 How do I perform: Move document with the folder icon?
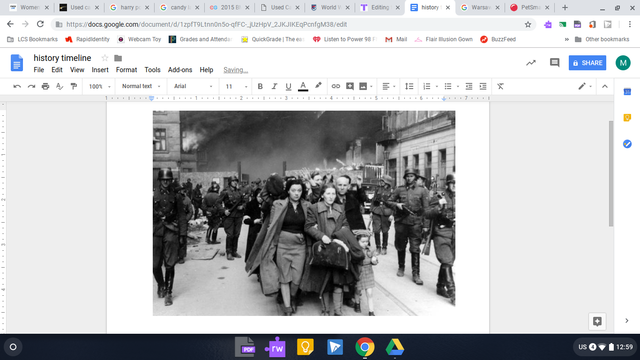click(118, 58)
